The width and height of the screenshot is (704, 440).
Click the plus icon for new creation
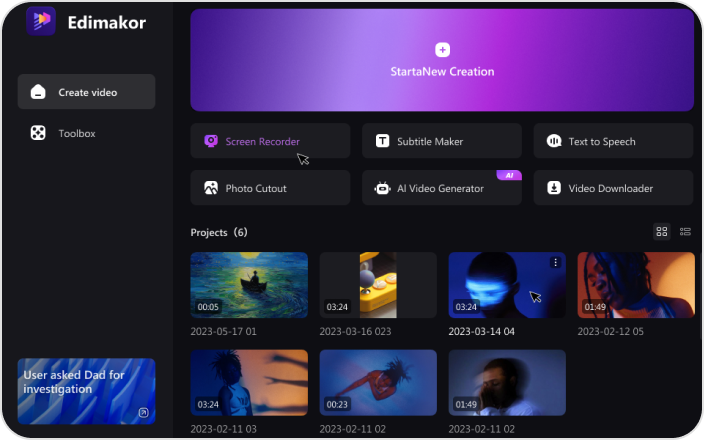tap(442, 50)
